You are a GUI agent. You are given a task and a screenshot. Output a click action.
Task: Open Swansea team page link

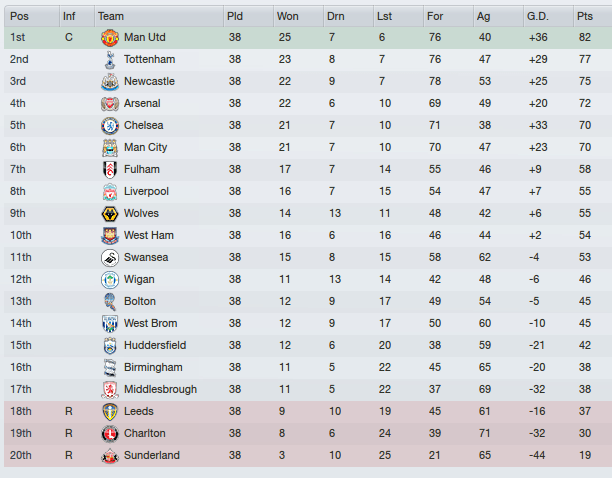[x=146, y=257]
